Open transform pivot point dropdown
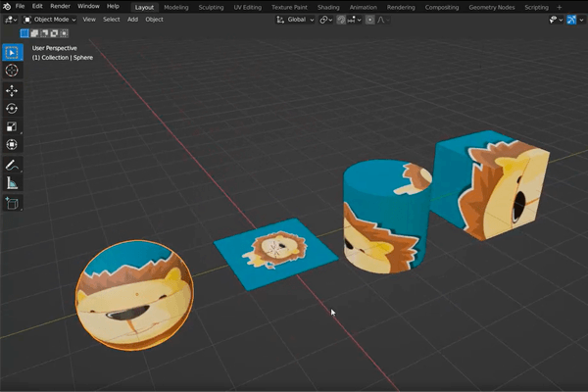Image resolution: width=588 pixels, height=392 pixels. coord(326,20)
